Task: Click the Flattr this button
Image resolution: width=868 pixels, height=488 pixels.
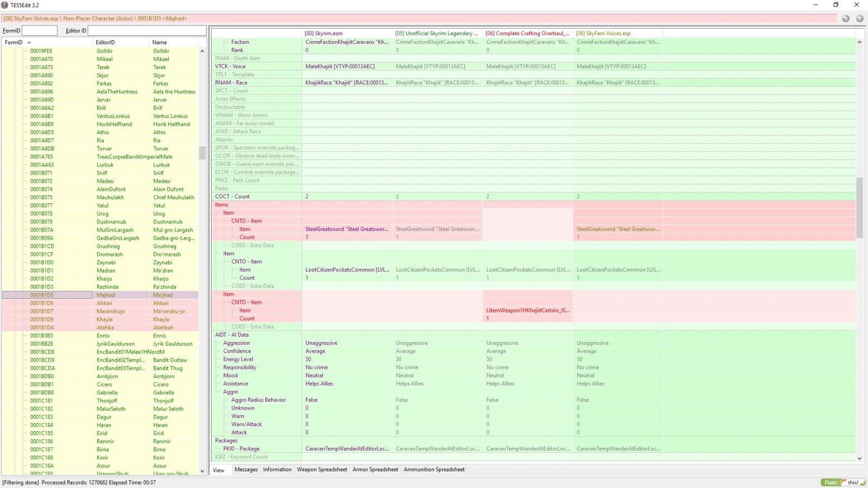Action: 843,483
